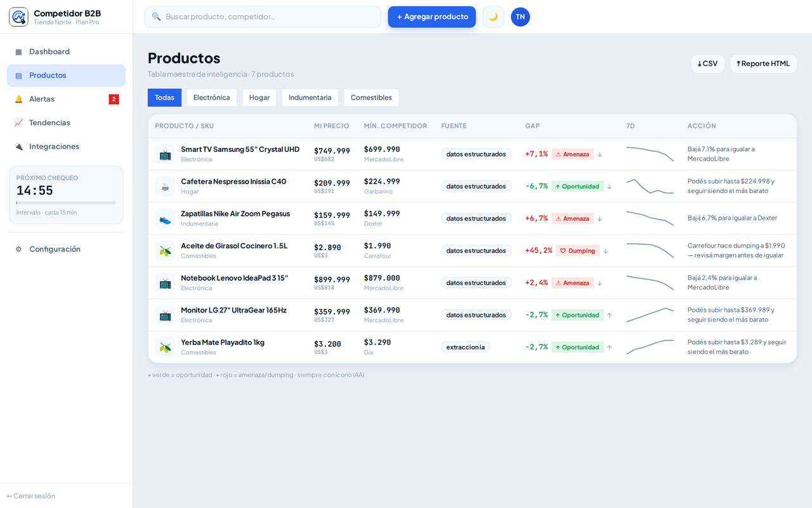
Task: Click Oportunidad badge on Yerba Mate row
Action: pyautogui.click(x=577, y=347)
